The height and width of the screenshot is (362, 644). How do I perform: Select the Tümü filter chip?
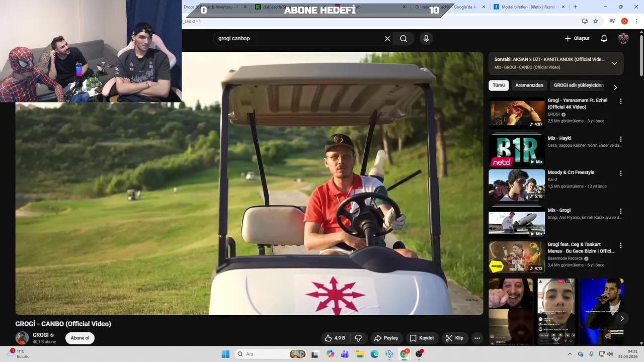(x=499, y=85)
